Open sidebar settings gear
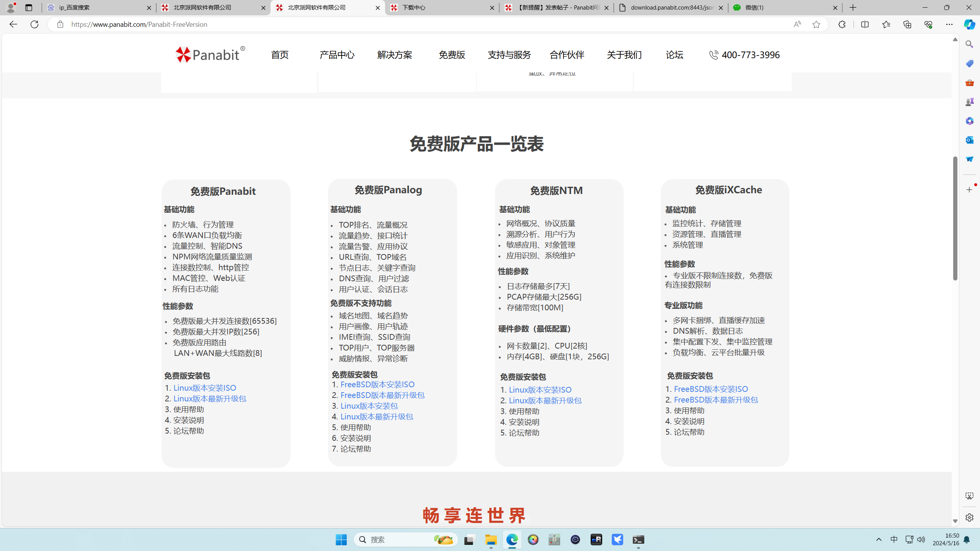Screen dimensions: 980x551 tap(969, 517)
